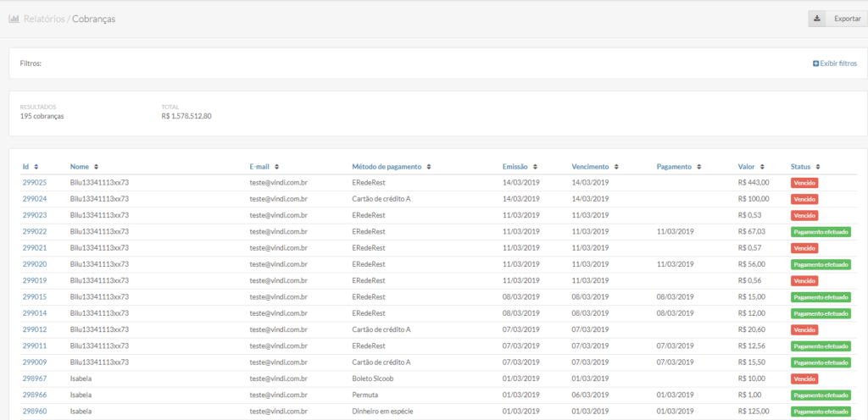Sort table by Status column header
Screen dimensions: 868x420
pyautogui.click(x=801, y=166)
